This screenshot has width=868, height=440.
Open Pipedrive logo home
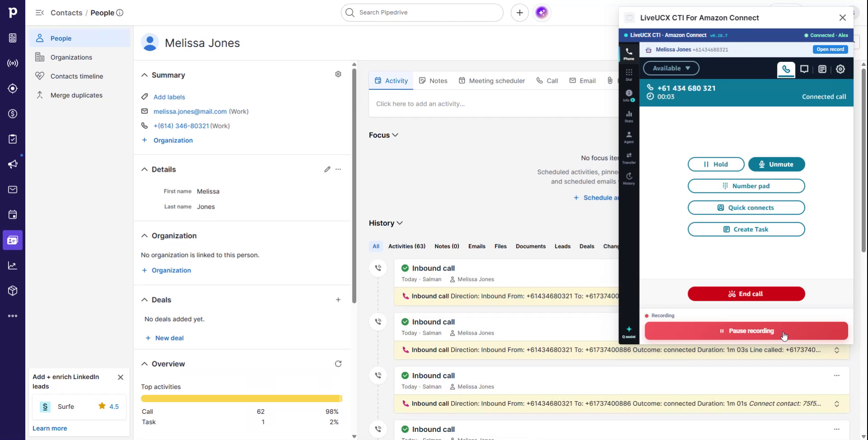coord(13,13)
